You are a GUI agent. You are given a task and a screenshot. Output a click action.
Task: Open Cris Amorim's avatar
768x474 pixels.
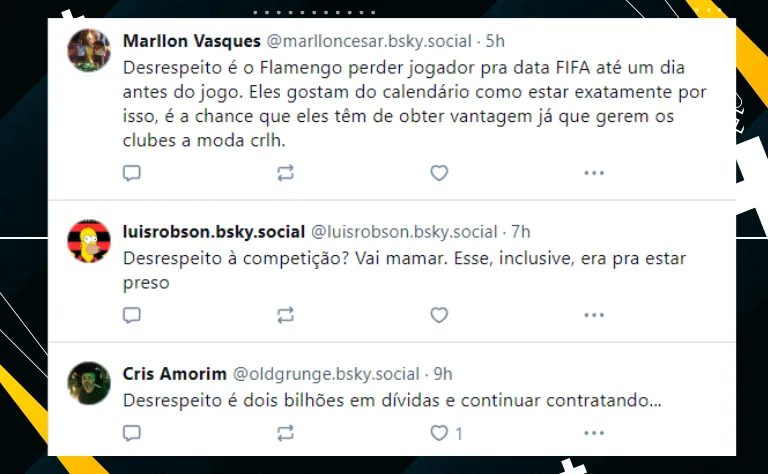[x=89, y=383]
